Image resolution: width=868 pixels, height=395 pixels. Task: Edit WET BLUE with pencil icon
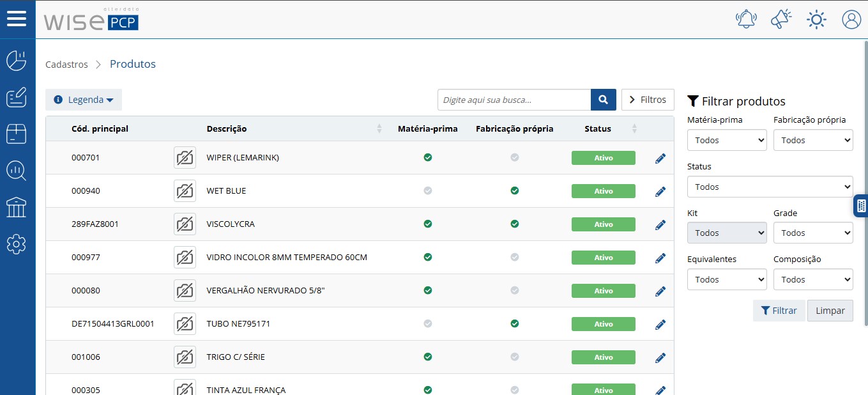[x=660, y=191]
